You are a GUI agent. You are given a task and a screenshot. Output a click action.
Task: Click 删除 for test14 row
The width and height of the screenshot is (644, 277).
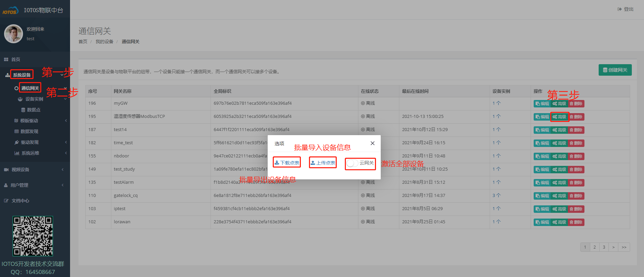(576, 130)
